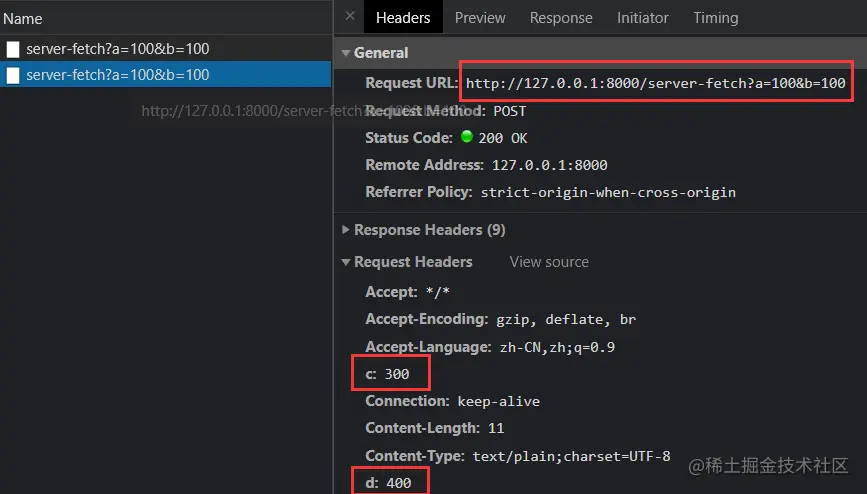Select the first server-fetch request row
Viewport: 867px width, 494px height.
tap(166, 49)
